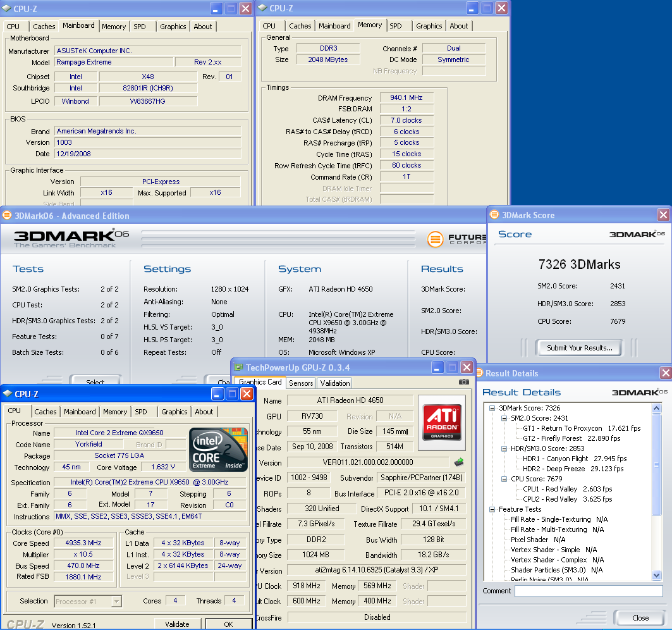Select Pixel Shader N/A row
The image size is (672, 630).
(x=538, y=540)
